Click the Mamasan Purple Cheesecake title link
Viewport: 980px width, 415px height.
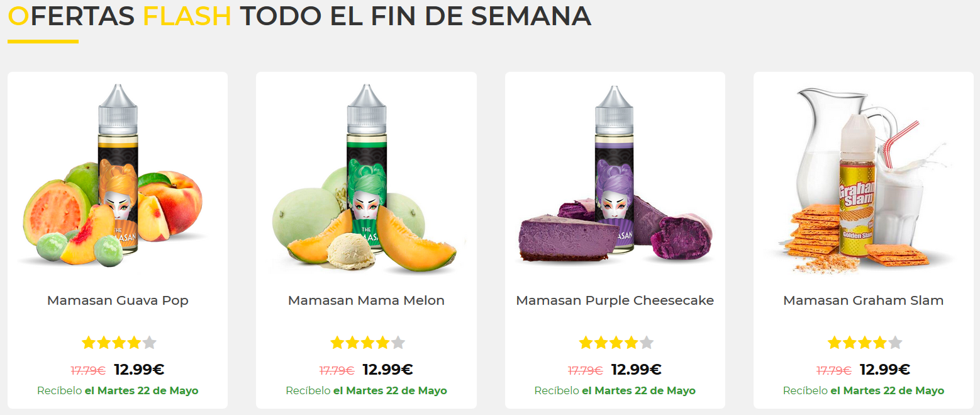[615, 300]
